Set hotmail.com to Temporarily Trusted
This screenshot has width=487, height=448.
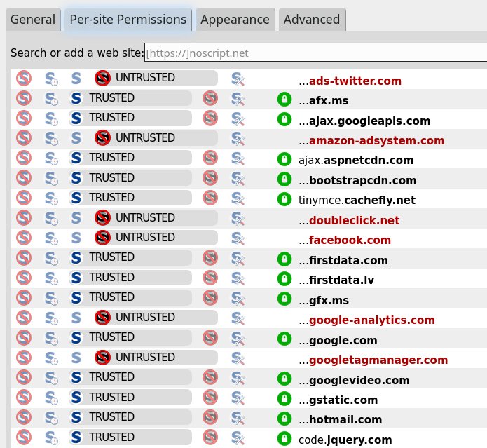51,418
